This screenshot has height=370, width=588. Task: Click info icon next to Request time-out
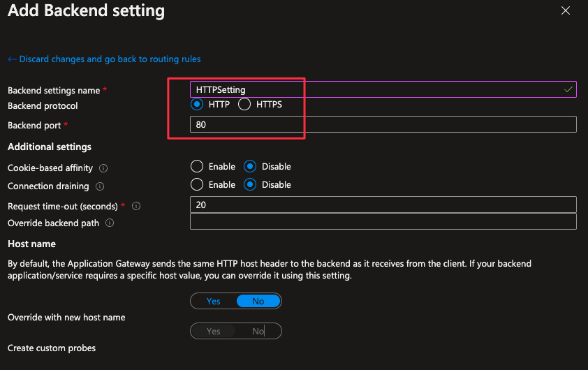click(x=136, y=207)
